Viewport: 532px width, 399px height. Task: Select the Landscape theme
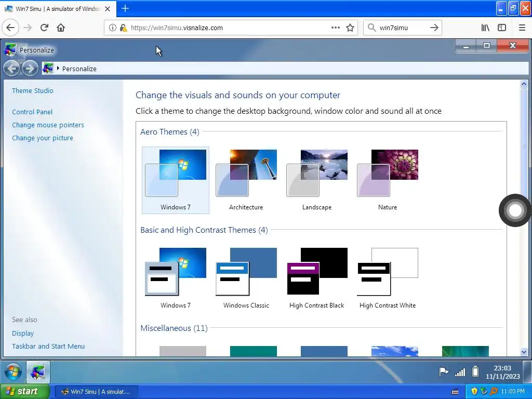tap(317, 180)
